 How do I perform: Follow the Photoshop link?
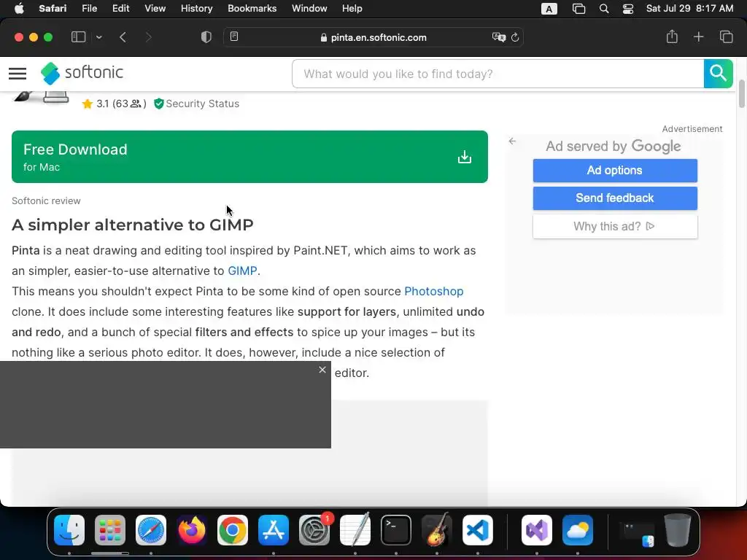click(433, 292)
